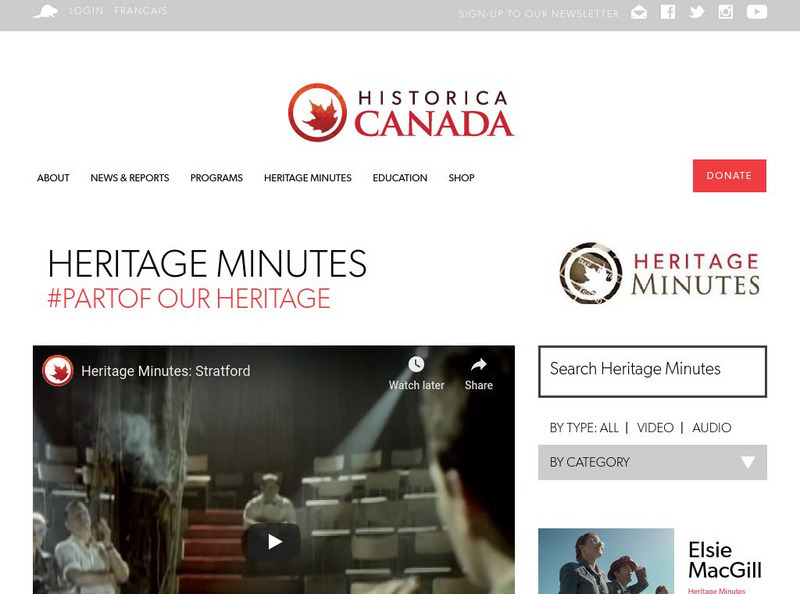Open the Elsie MacGill title link
Image resolution: width=800 pixels, height=594 pixels.
point(724,560)
